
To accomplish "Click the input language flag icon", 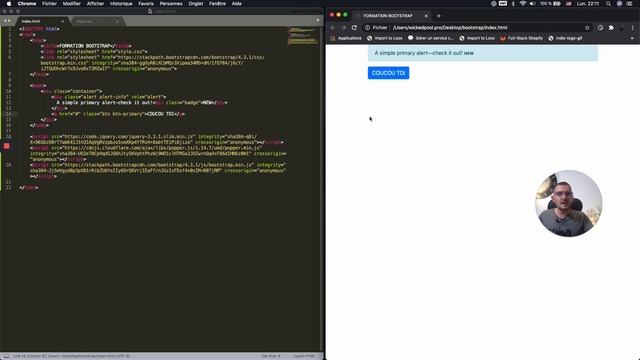I will (569, 4).
